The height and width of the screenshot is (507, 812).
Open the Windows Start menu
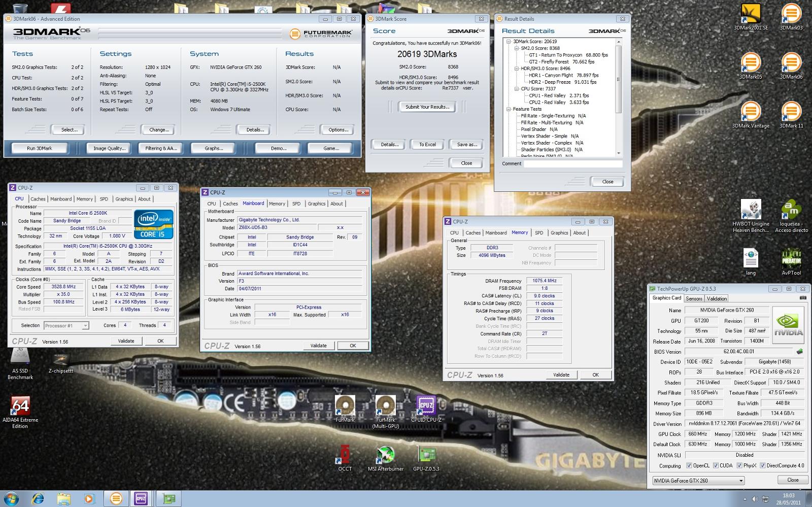click(x=11, y=498)
